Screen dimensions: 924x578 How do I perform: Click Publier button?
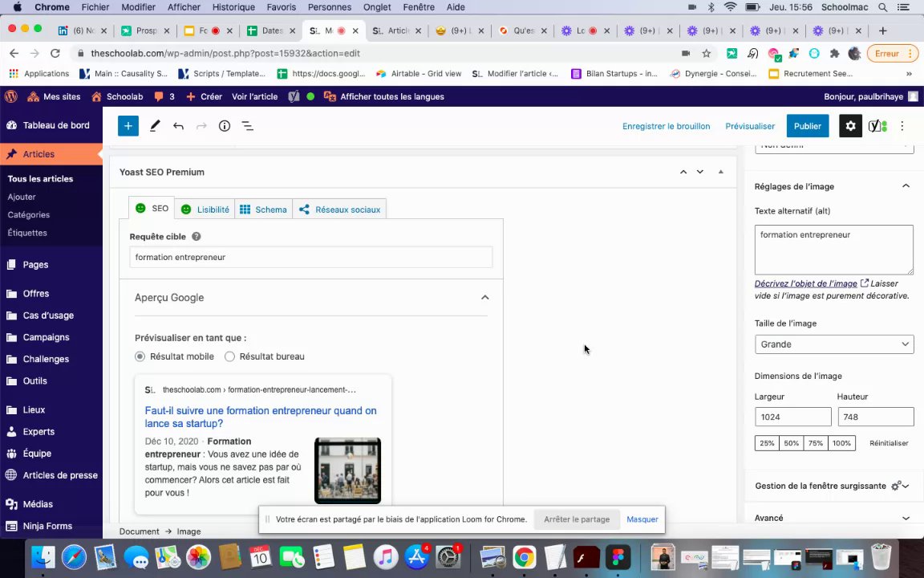coord(808,126)
